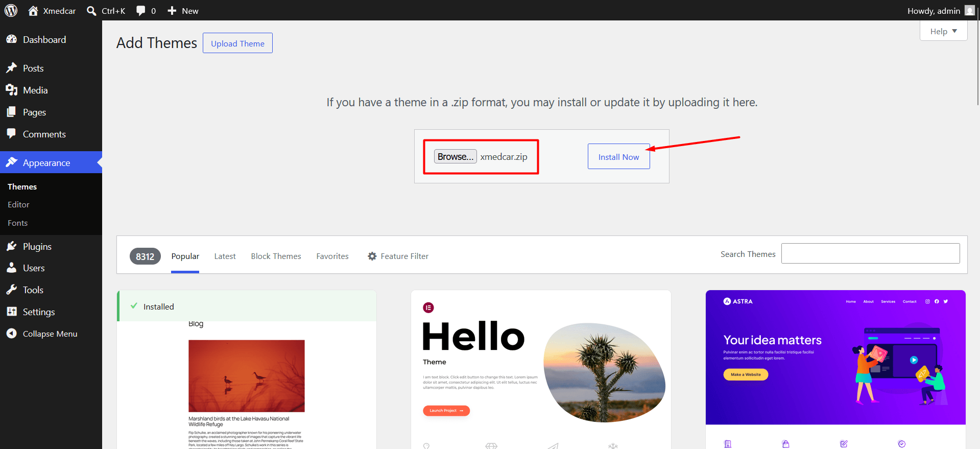980x449 pixels.
Task: Click the Collapse Menu arrow icon
Action: 12,334
